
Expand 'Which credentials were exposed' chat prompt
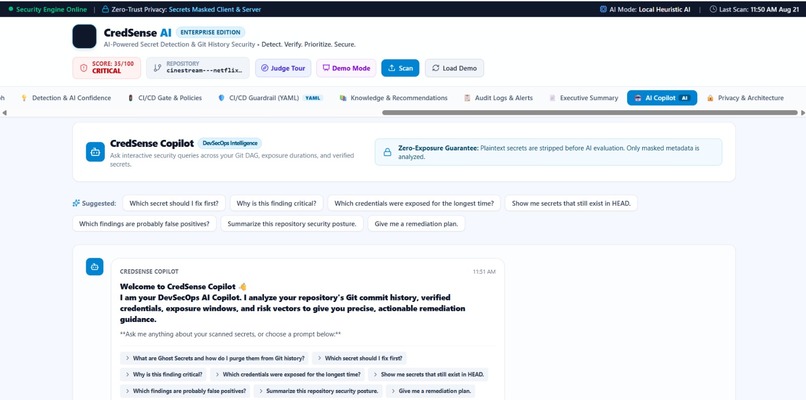tap(287, 374)
